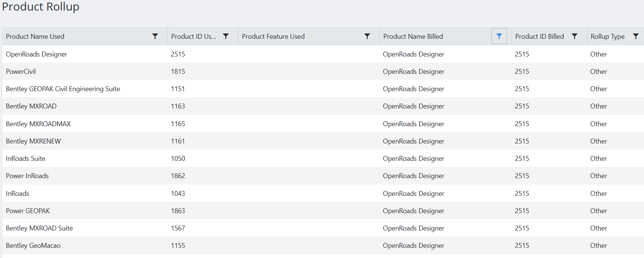Image resolution: width=644 pixels, height=258 pixels.
Task: Click product ID used 1163
Action: 178,106
